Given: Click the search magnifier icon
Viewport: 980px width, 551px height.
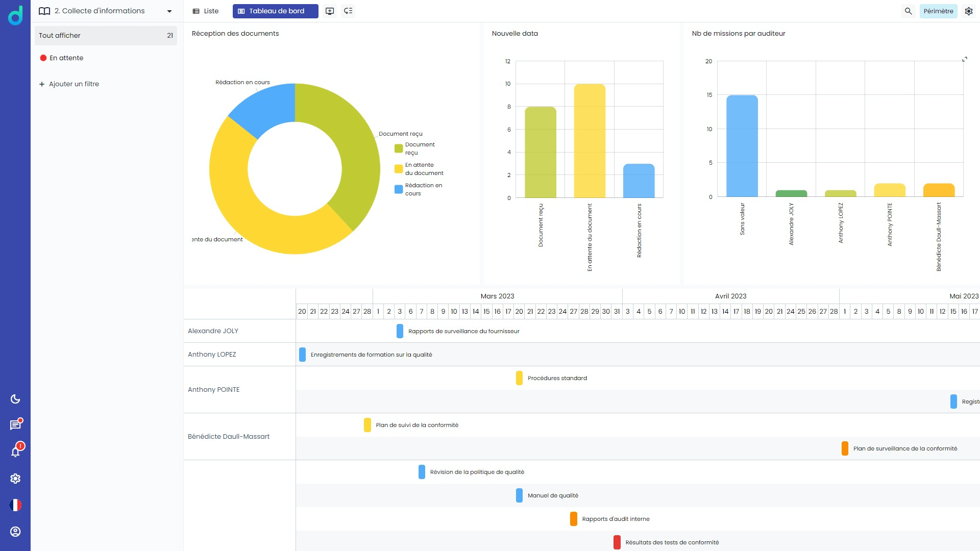Looking at the screenshot, I should (909, 11).
